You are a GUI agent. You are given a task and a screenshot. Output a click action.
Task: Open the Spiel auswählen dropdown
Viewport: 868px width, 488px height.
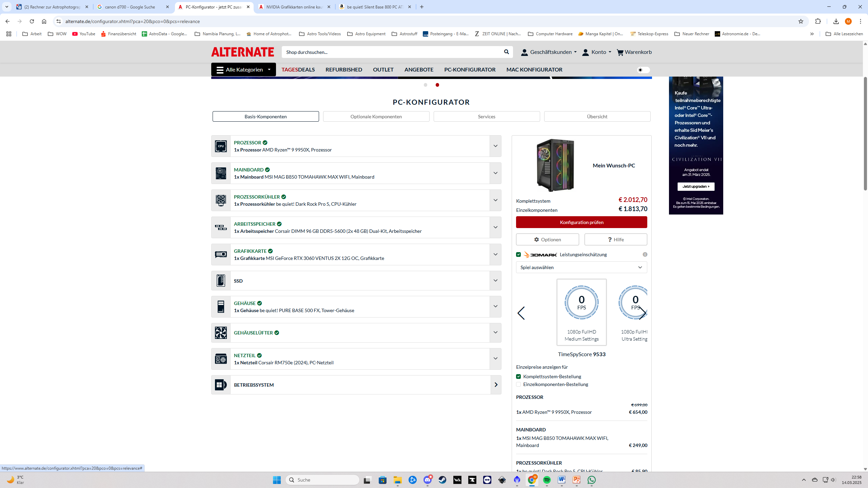pyautogui.click(x=581, y=267)
